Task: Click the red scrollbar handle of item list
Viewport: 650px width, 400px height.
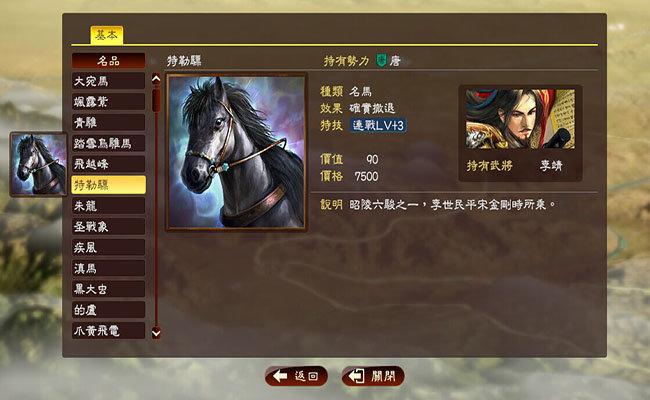Action: [x=156, y=99]
